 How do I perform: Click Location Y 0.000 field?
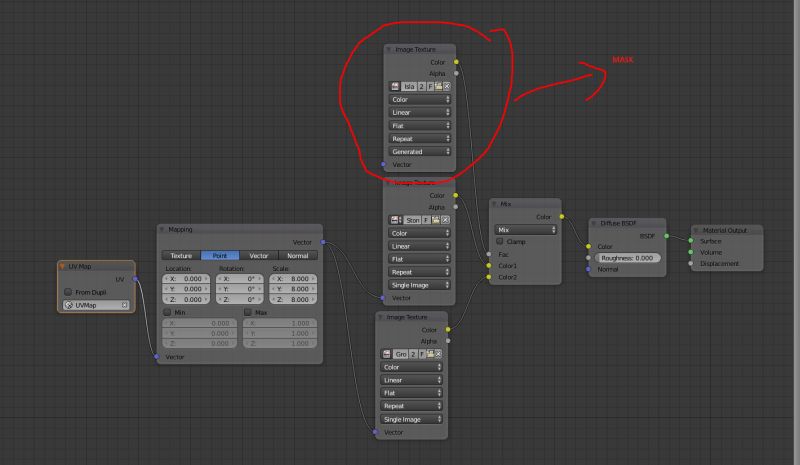[x=186, y=289]
